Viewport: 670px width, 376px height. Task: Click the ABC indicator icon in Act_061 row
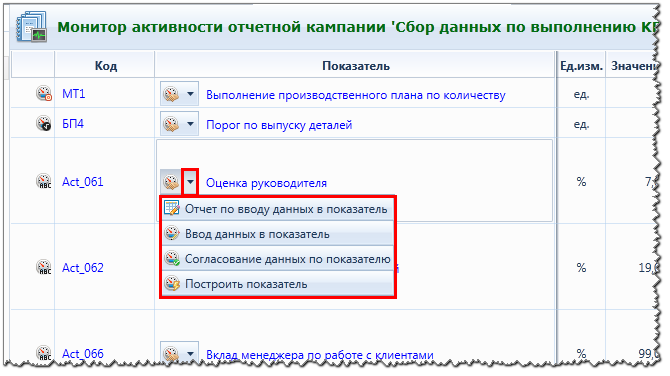click(x=44, y=181)
